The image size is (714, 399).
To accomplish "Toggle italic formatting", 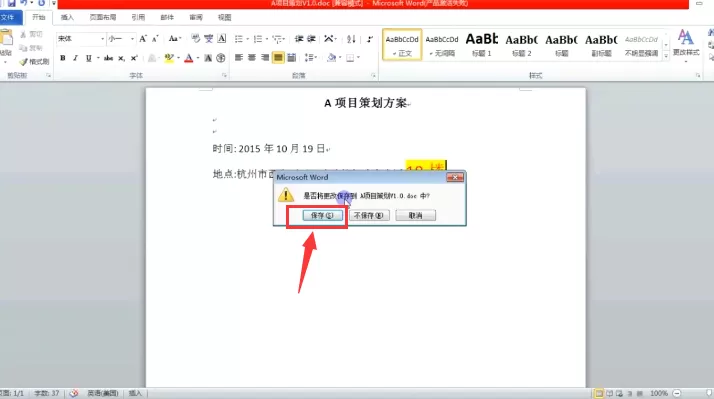I will coord(76,58).
